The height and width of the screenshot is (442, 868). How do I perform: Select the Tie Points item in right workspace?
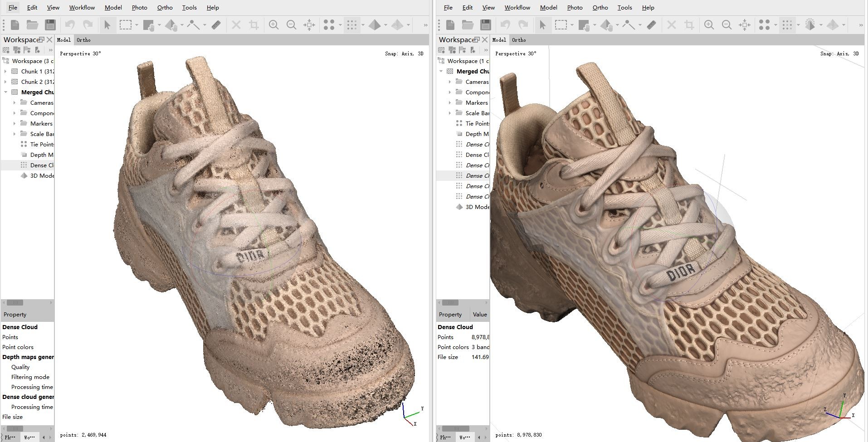[477, 123]
